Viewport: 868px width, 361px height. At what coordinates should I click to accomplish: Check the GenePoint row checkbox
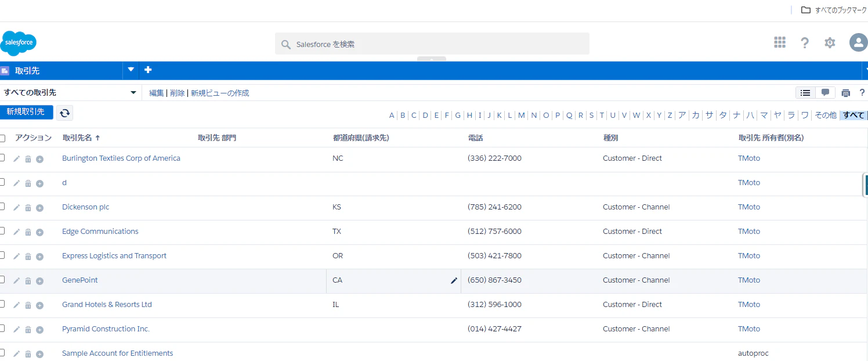pyautogui.click(x=2, y=280)
